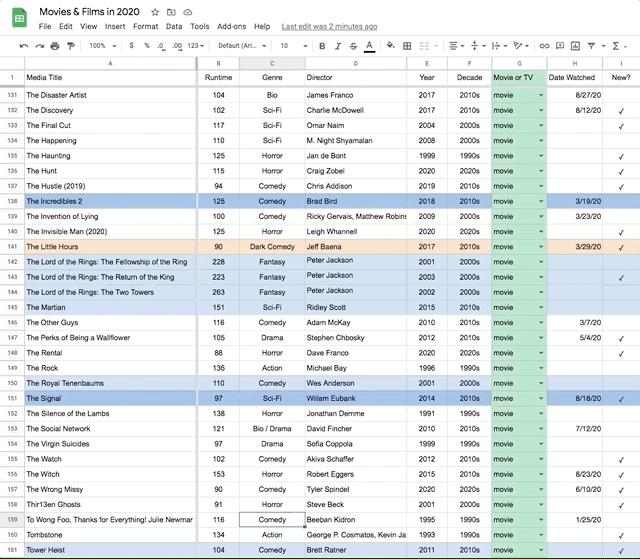Open movie dropdown for Tombstone row

(541, 535)
